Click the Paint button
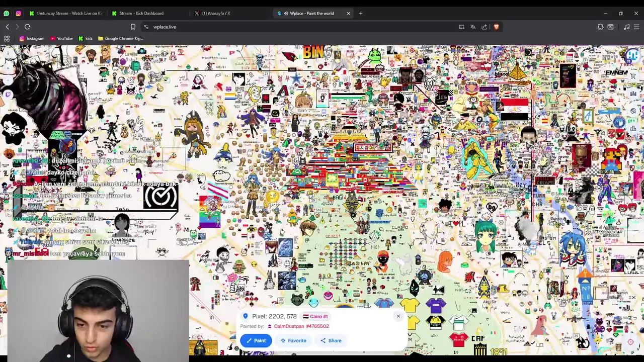The image size is (644, 362). coord(256,340)
